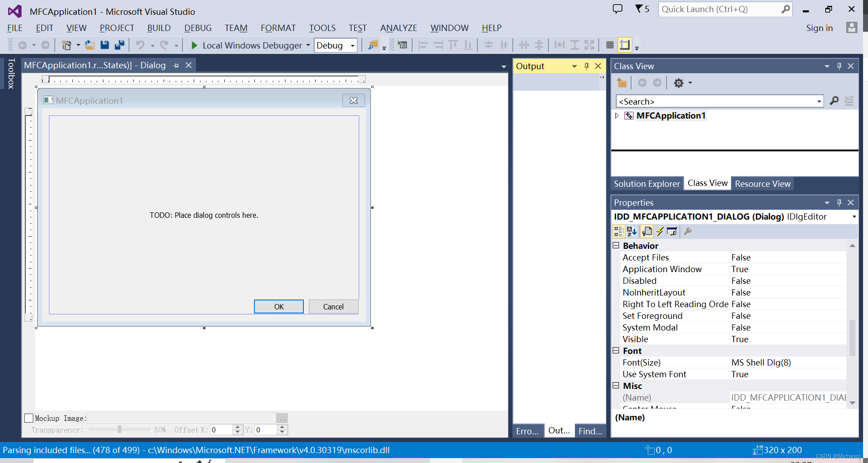Click the Class View new folder icon

(622, 83)
